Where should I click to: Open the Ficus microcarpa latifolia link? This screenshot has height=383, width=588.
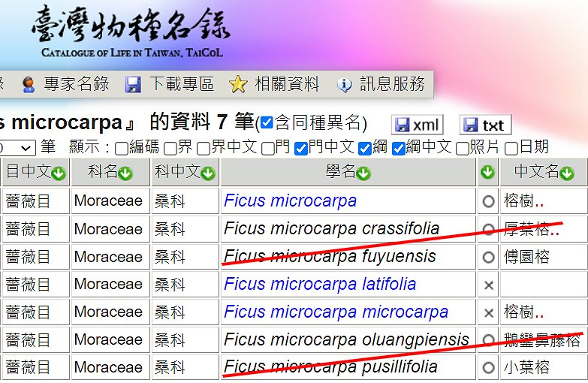[x=320, y=284]
